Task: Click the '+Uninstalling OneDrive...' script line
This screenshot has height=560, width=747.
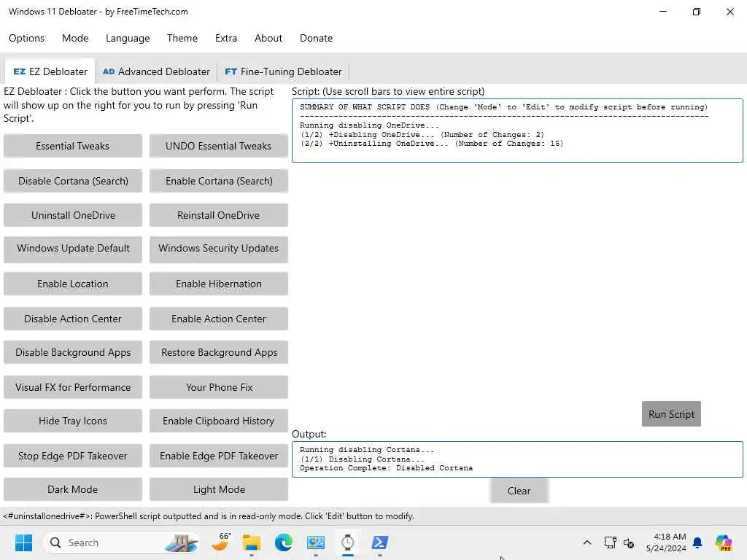Action: (x=431, y=144)
